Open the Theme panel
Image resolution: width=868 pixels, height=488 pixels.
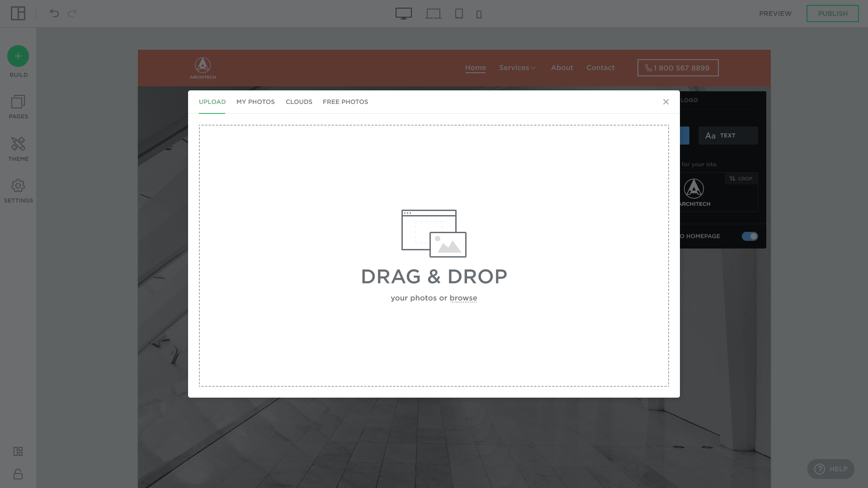pos(18,150)
